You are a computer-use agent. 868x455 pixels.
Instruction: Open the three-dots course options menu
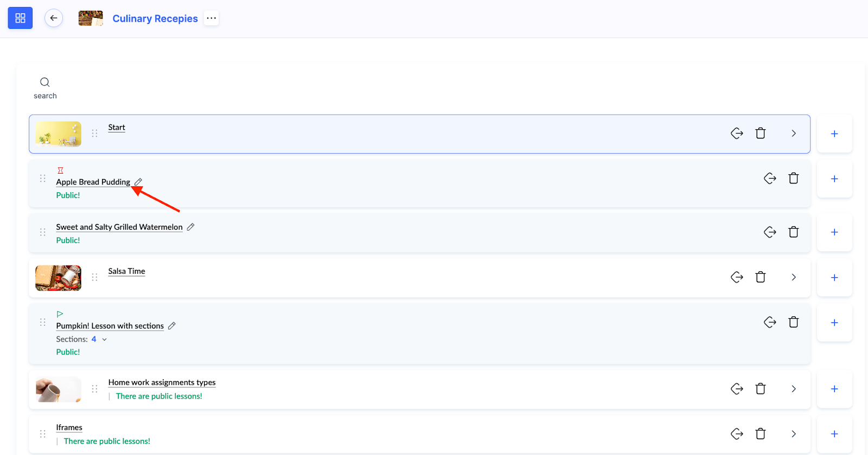coord(212,18)
